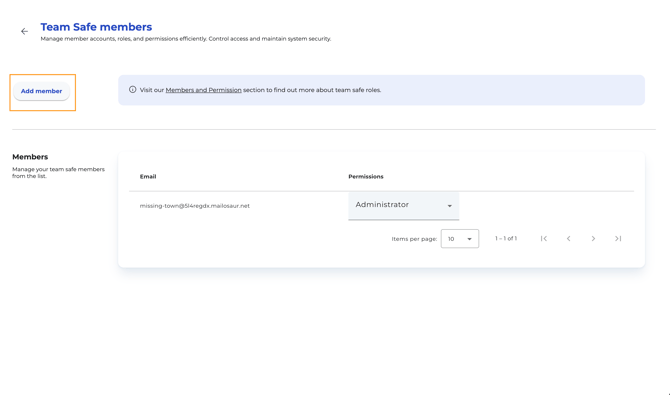Image resolution: width=670 pixels, height=395 pixels.
Task: Click the Add member button
Action: [x=41, y=91]
